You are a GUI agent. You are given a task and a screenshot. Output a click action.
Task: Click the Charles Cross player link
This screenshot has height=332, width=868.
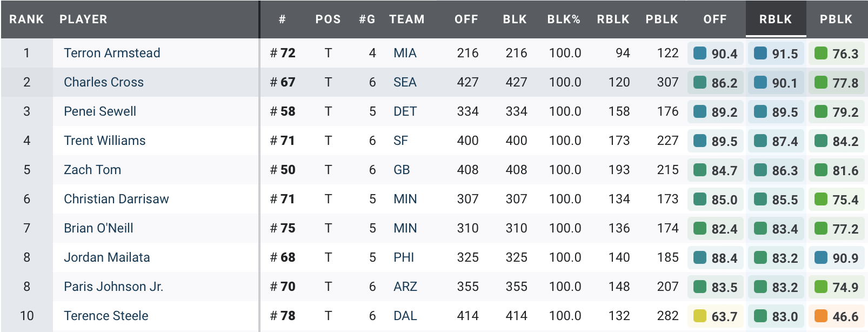[x=104, y=82]
